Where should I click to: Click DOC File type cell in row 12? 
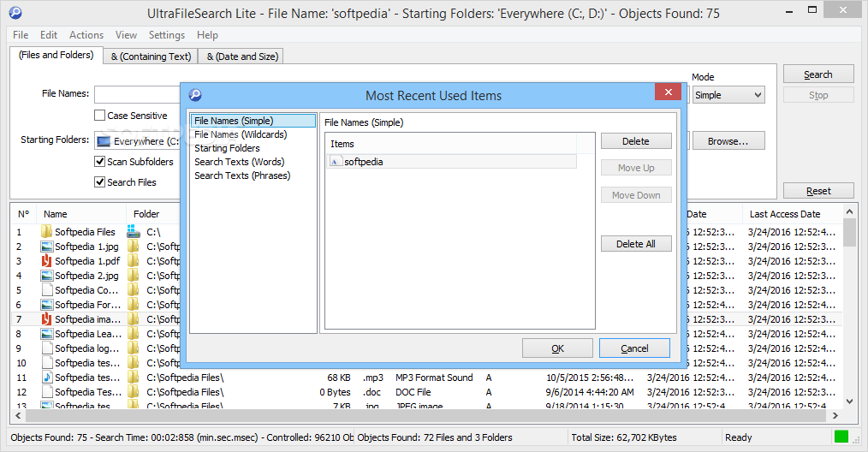point(413,391)
